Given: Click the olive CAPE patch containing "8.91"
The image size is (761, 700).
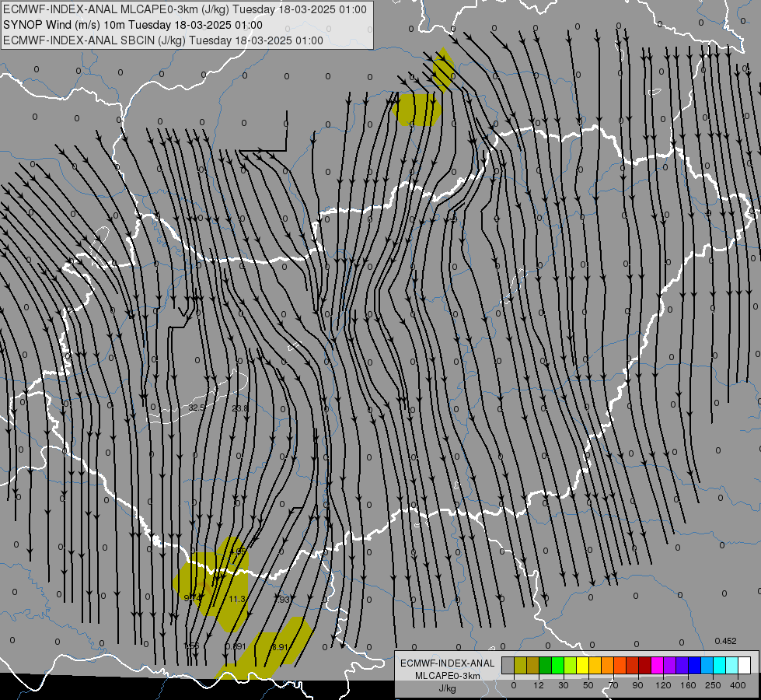Looking at the screenshot, I should [x=265, y=649].
